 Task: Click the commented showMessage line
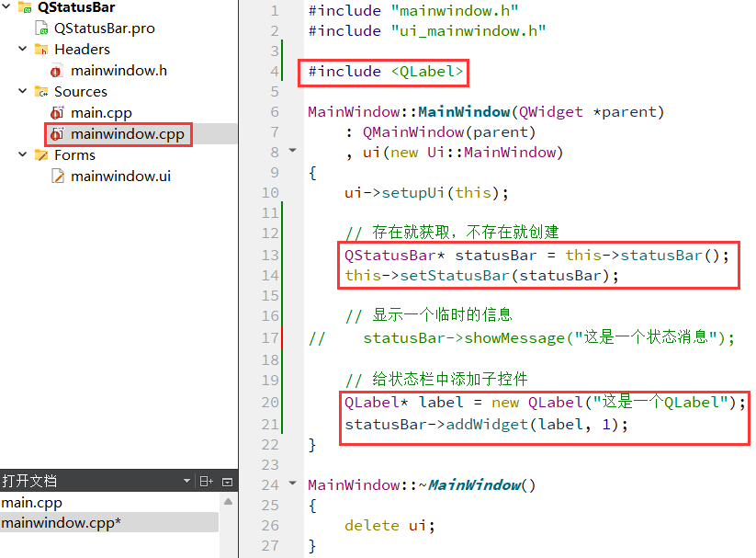[521, 337]
